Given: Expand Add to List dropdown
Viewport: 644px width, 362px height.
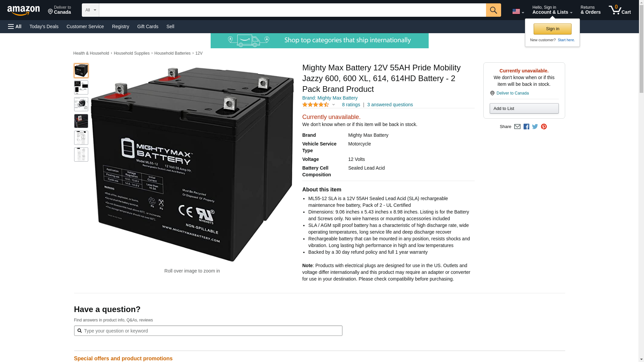Looking at the screenshot, I should point(524,108).
